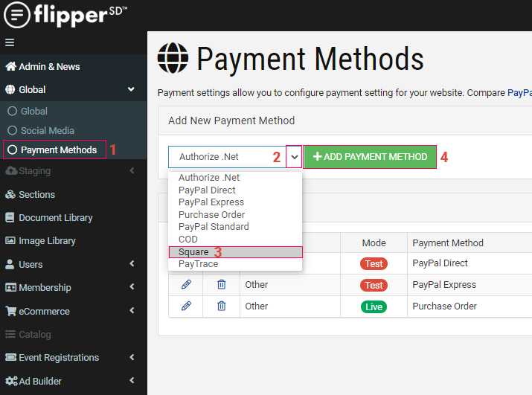The width and height of the screenshot is (532, 395).
Task: Choose PayPal Standard from the dropdown list
Action: (235, 227)
